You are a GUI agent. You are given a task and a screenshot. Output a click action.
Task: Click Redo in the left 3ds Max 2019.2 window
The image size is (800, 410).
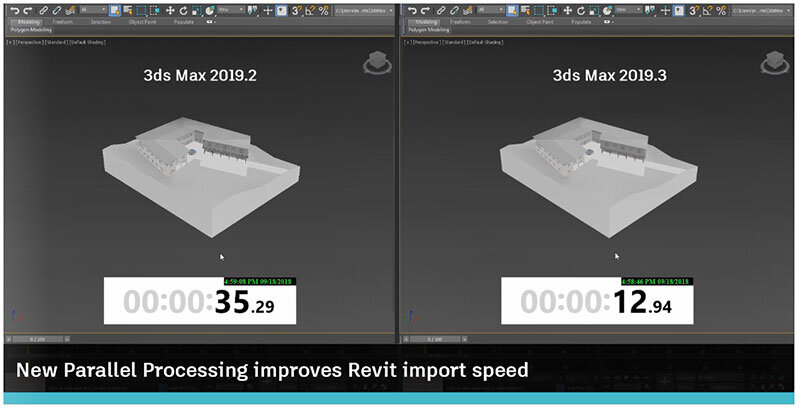[x=28, y=11]
